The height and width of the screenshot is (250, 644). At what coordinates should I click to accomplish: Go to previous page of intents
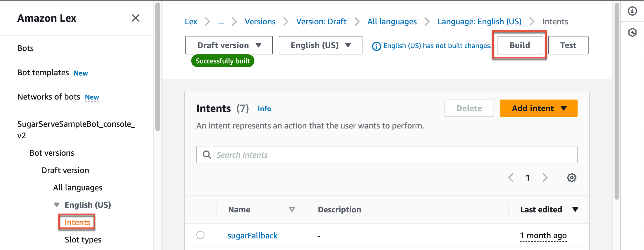click(x=511, y=178)
